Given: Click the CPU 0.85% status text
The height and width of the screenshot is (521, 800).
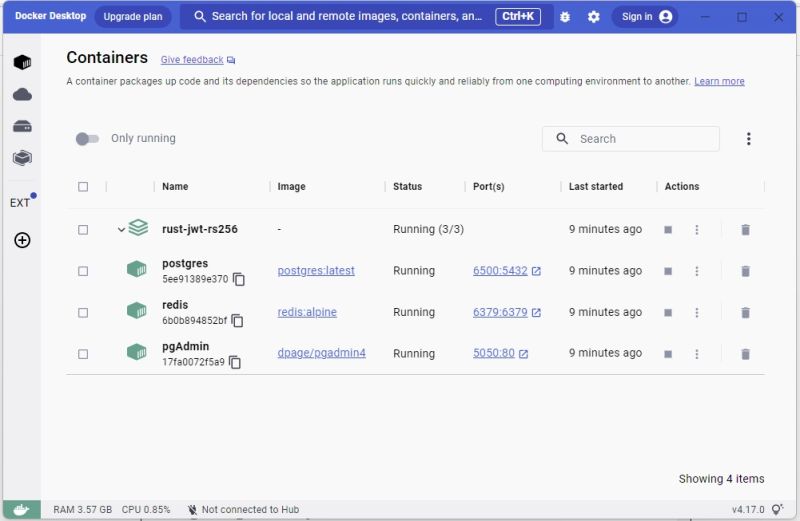Looking at the screenshot, I should point(146,509).
